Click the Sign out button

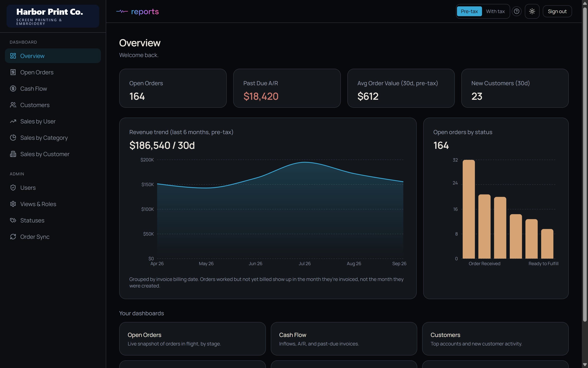tap(557, 11)
